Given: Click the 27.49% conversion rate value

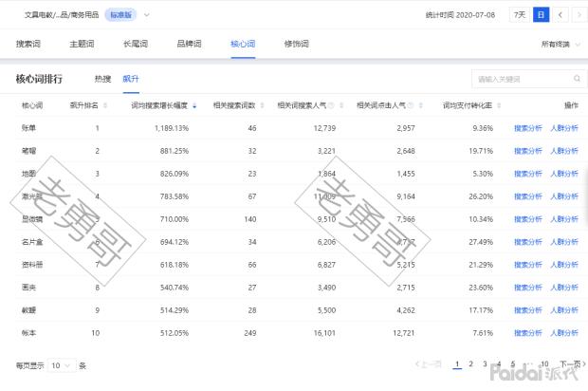Looking at the screenshot, I should [481, 242].
